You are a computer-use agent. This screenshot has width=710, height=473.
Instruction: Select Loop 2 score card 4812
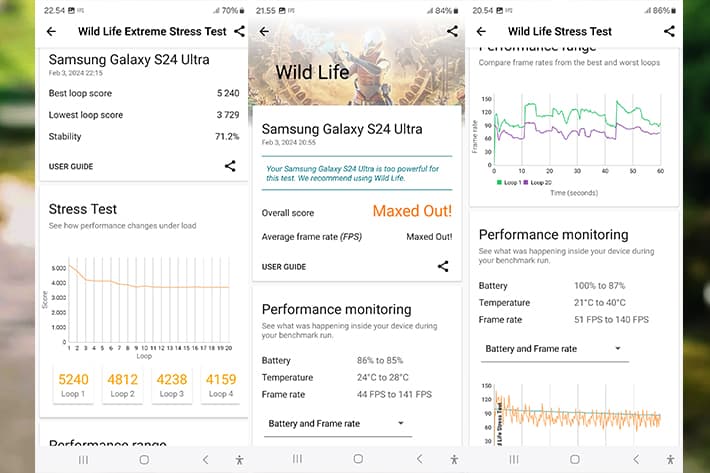coord(122,385)
